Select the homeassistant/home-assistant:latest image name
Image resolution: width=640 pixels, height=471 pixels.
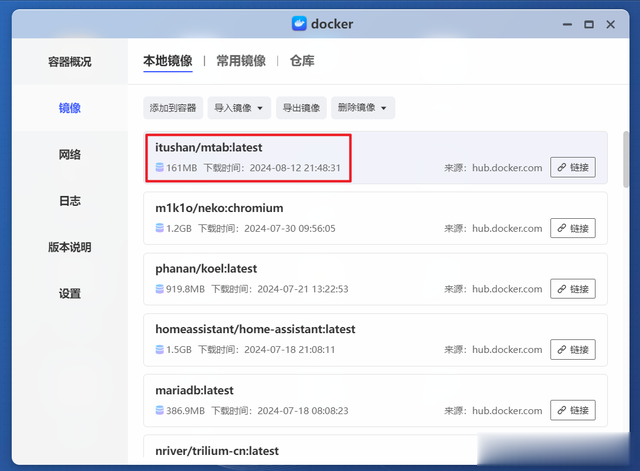255,329
